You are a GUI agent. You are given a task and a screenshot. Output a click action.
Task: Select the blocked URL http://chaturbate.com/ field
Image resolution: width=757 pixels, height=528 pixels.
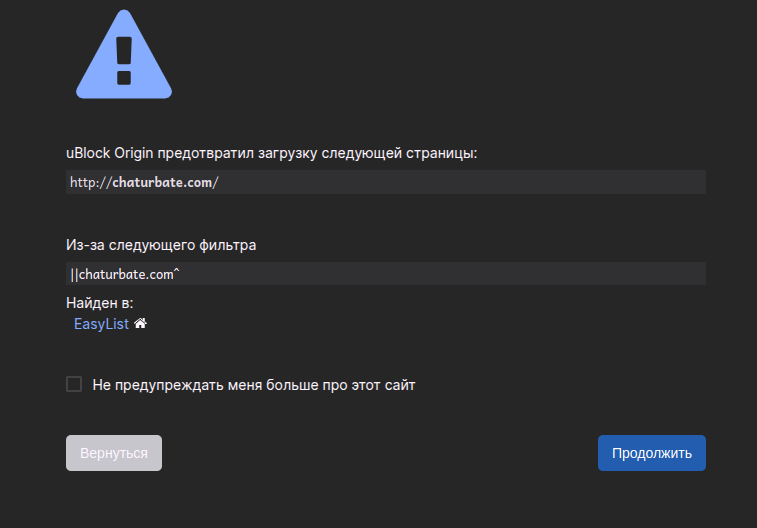coord(386,182)
